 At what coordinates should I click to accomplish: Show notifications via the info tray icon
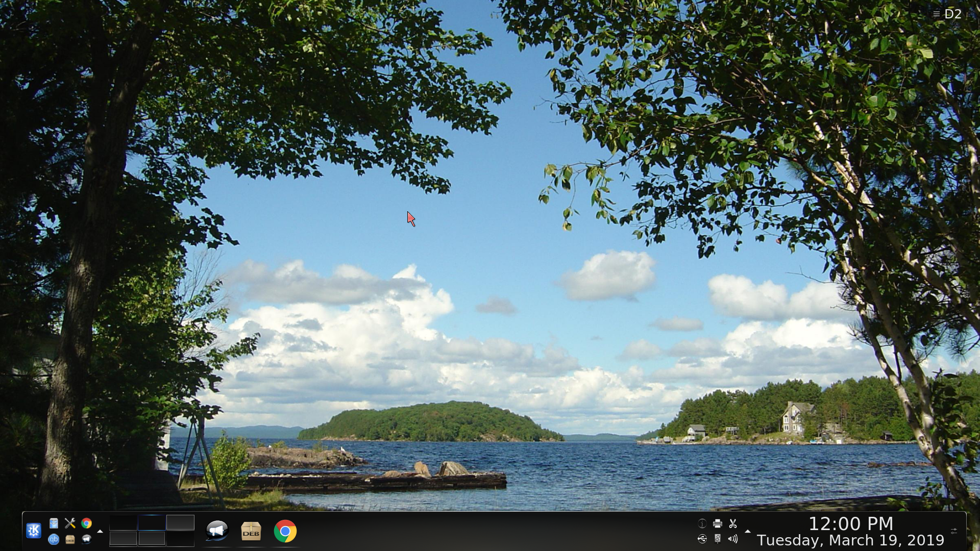tap(702, 523)
